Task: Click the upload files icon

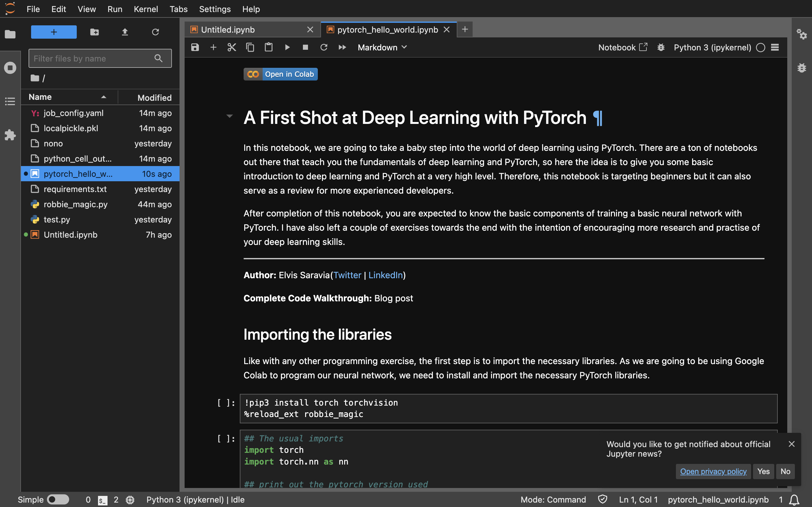Action: coord(125,32)
